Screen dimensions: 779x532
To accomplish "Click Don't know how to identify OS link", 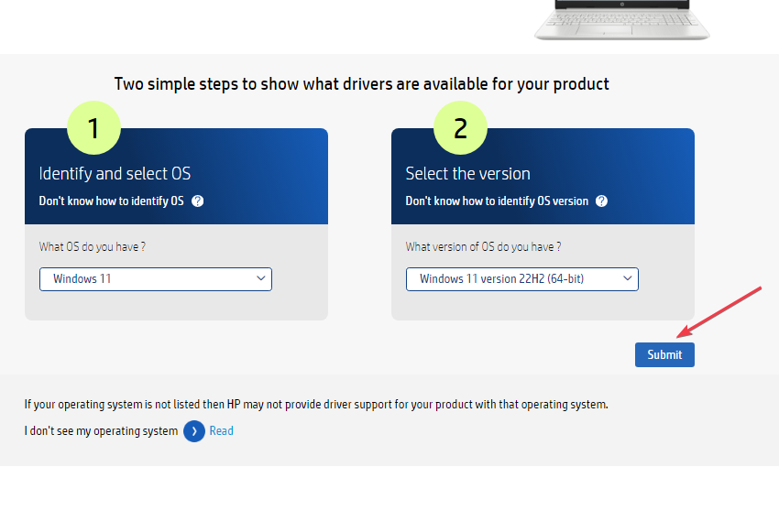I will (111, 201).
